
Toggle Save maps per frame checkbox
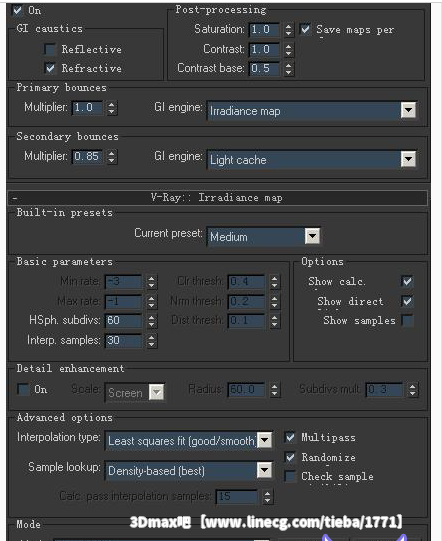click(x=305, y=29)
